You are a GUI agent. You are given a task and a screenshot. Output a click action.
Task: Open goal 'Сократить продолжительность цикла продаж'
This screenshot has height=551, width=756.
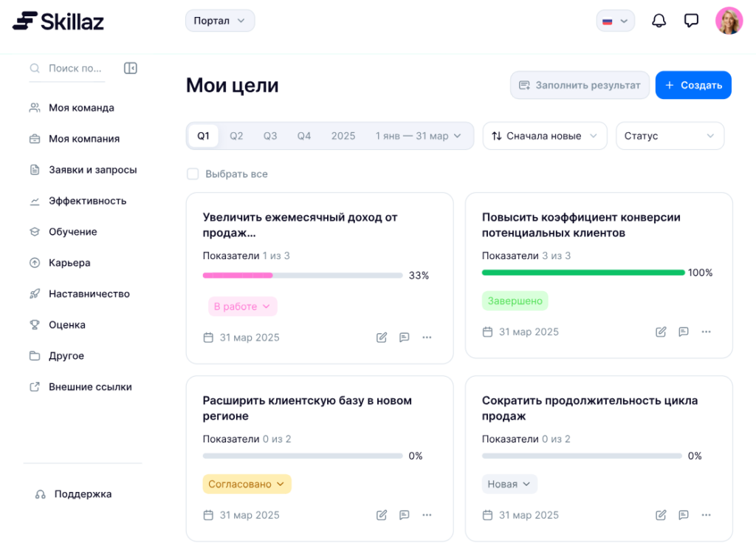click(590, 408)
